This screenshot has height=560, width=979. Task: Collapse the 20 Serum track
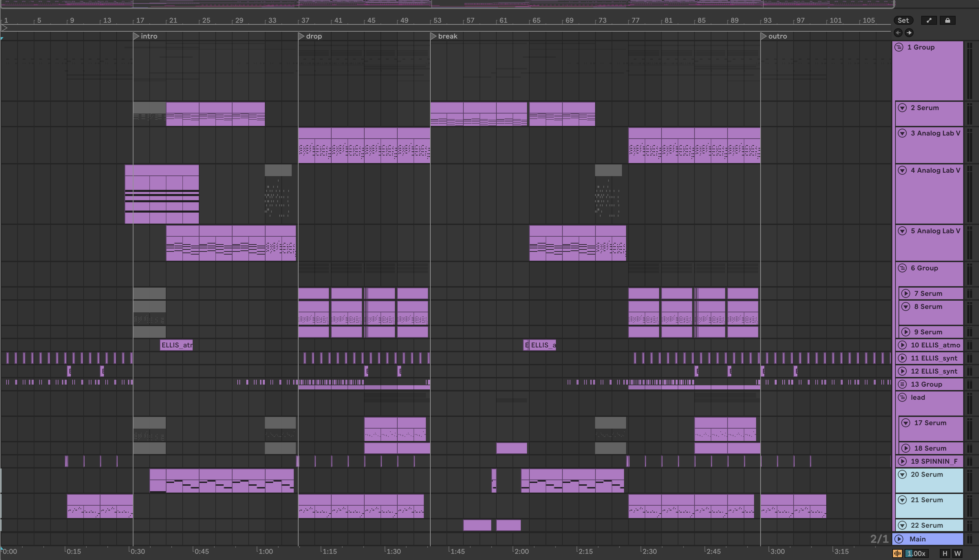tap(903, 474)
